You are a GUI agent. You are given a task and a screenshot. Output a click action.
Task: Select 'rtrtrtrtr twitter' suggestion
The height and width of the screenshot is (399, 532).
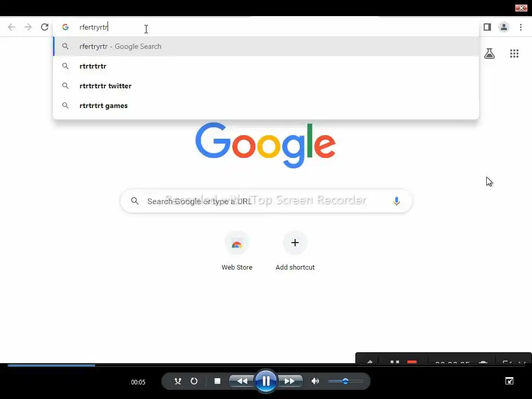point(266,86)
